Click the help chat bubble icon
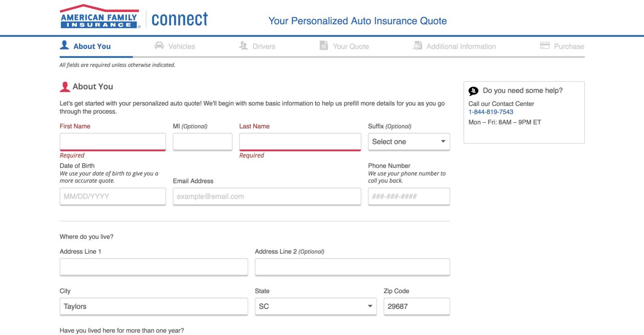644x335 pixels. click(x=473, y=91)
